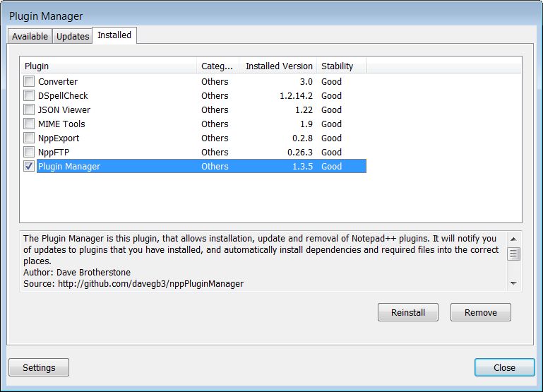Image resolution: width=543 pixels, height=392 pixels.
Task: Click Others category in Converter row
Action: point(215,82)
